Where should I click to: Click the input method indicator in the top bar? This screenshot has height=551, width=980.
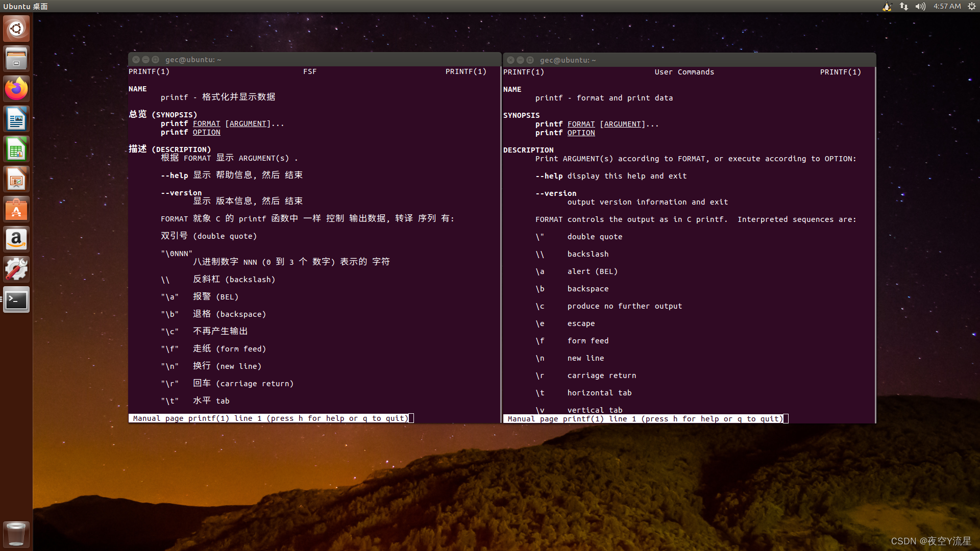click(x=887, y=6)
